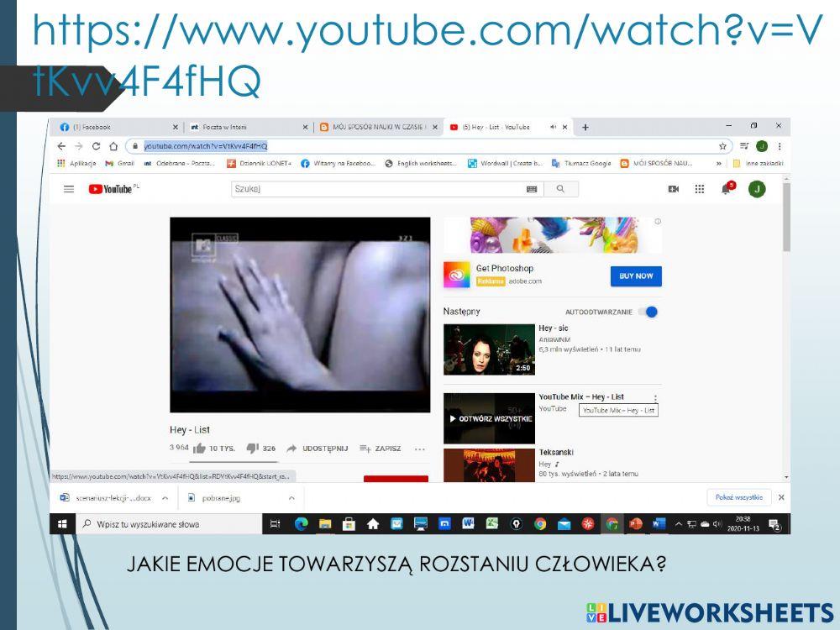The image size is (840, 630).
Task: Click the search magnifier button
Action: [560, 190]
